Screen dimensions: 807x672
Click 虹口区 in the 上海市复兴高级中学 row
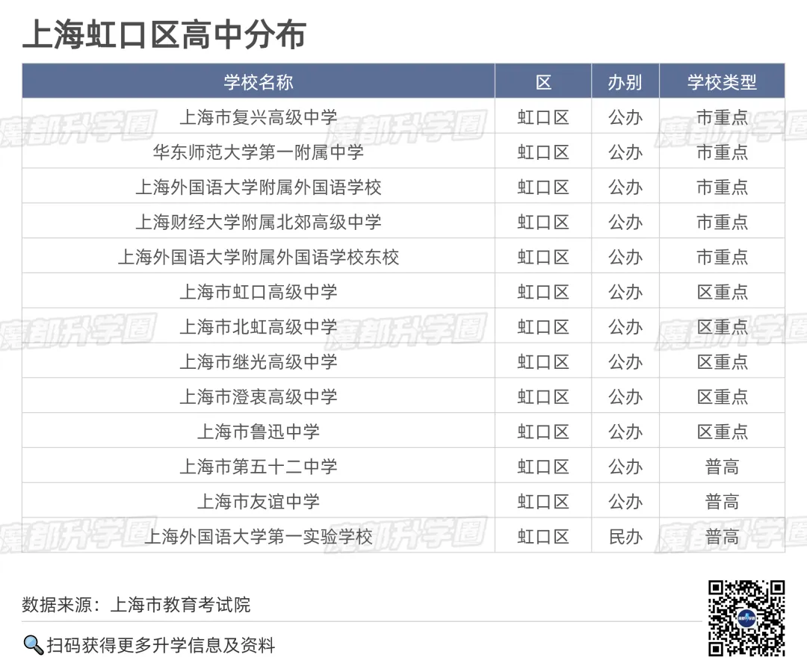(543, 116)
